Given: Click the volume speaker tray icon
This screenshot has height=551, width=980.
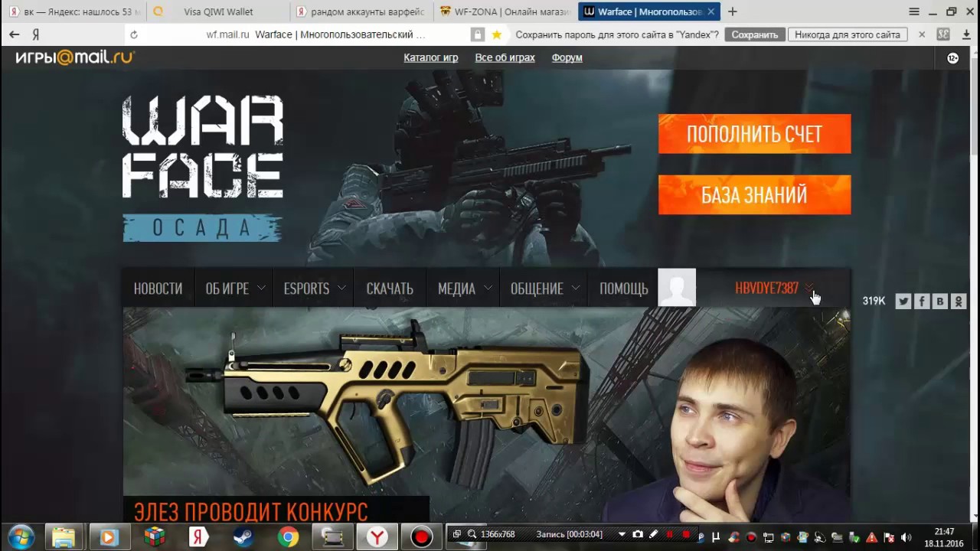Looking at the screenshot, I should point(906,537).
